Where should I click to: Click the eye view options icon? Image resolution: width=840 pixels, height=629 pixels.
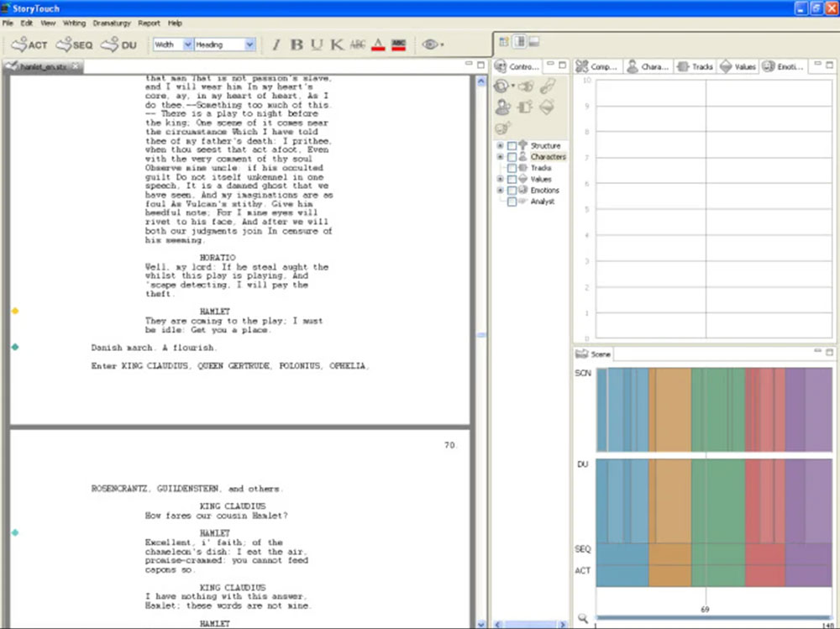click(430, 45)
